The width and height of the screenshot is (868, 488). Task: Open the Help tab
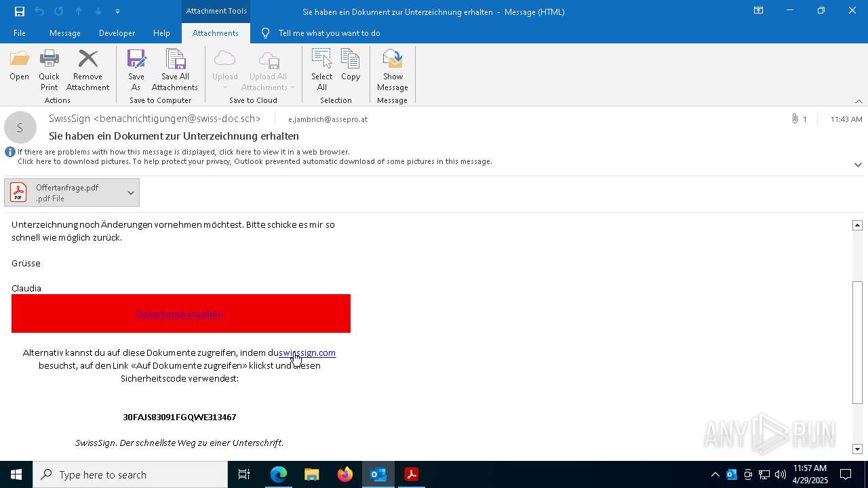[161, 33]
